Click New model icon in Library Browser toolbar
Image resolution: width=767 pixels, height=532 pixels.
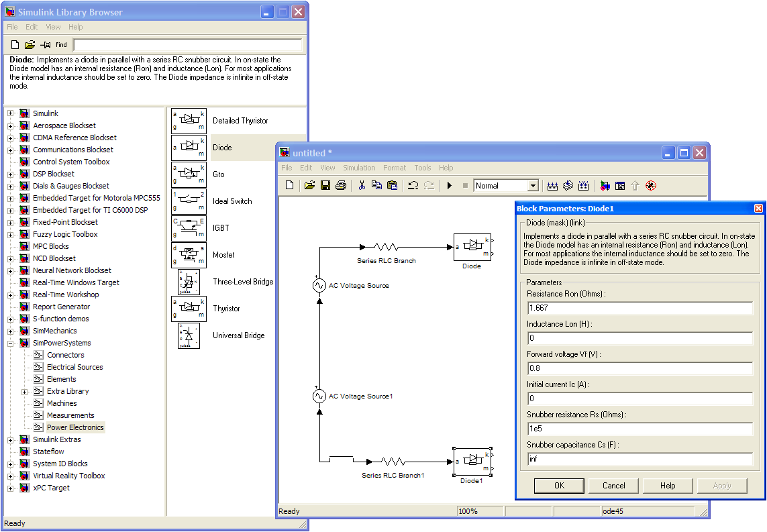15,45
